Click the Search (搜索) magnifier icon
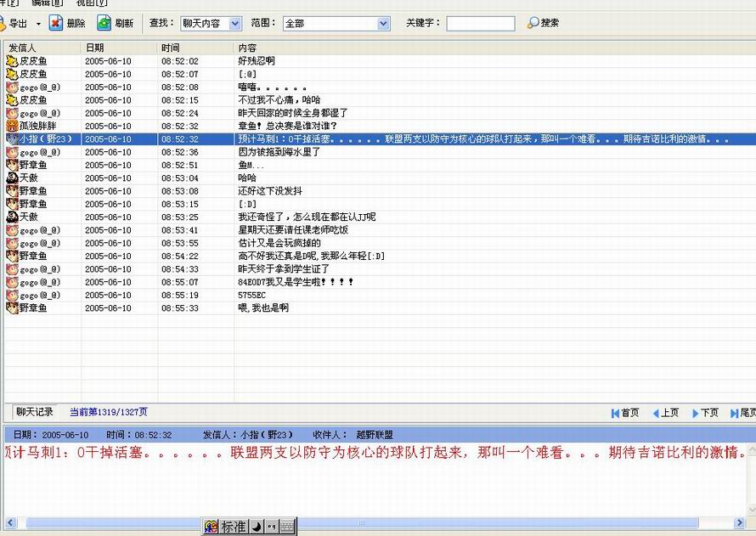The height and width of the screenshot is (536, 756). [x=533, y=23]
